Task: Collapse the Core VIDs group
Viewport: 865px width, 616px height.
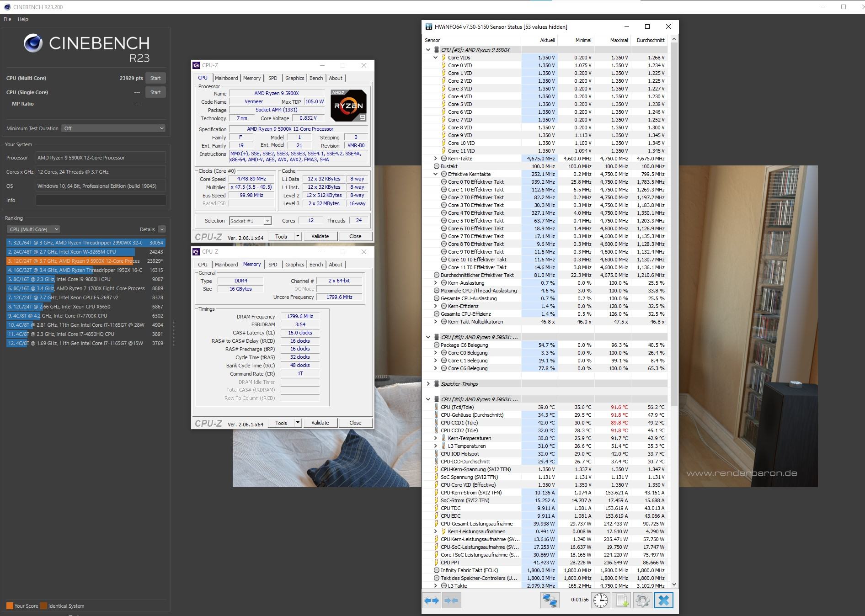Action: [436, 58]
